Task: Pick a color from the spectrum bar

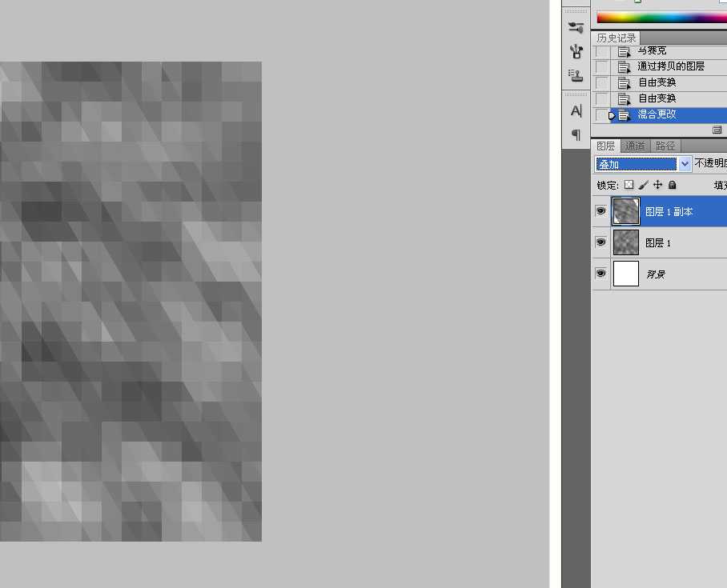Action: click(661, 18)
